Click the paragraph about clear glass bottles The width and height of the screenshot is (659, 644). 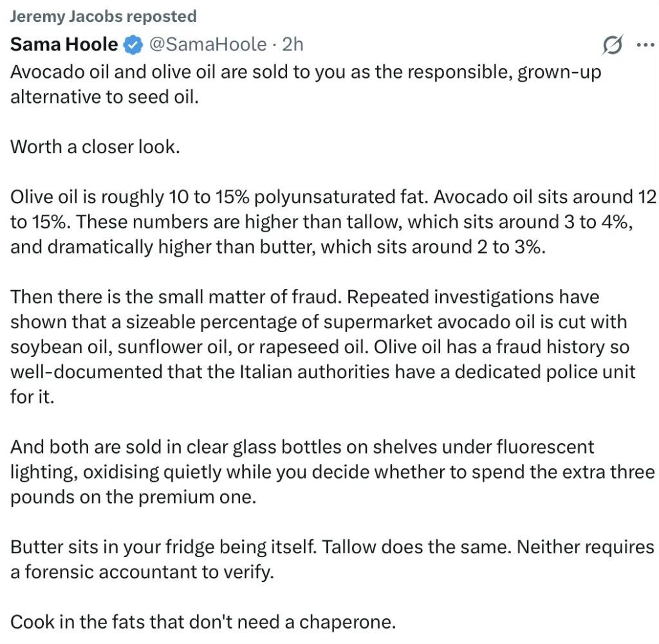333,472
